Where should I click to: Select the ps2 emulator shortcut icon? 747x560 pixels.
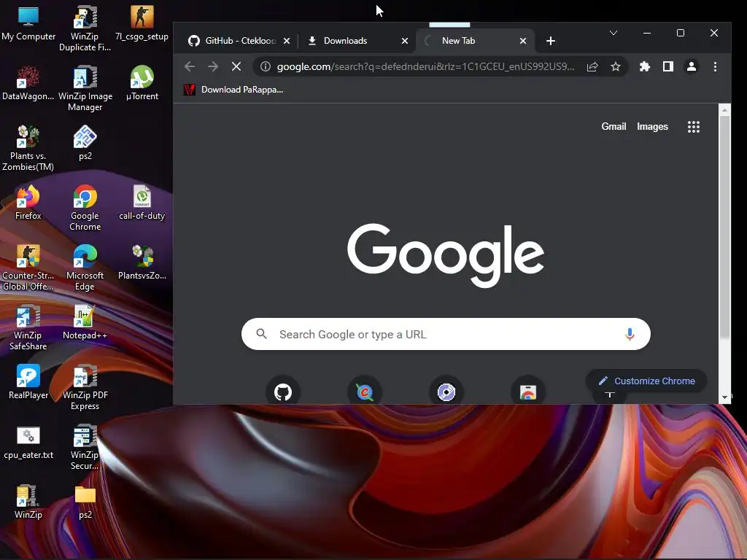point(85,143)
